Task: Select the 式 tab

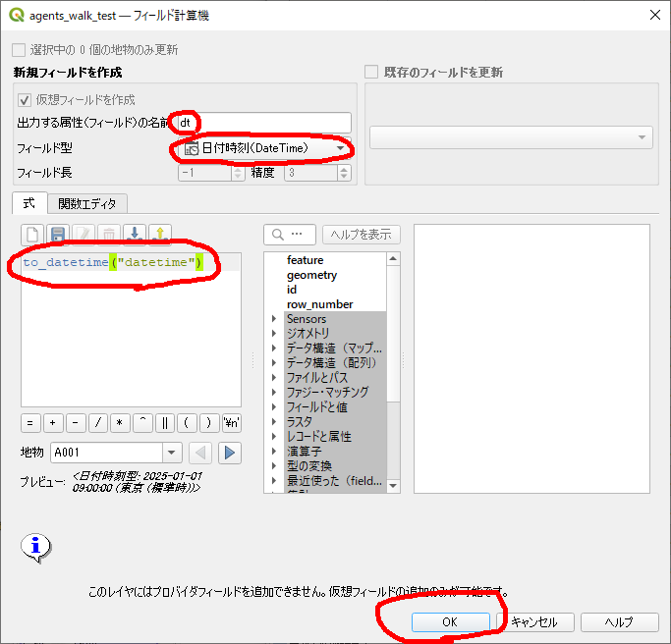Action: (x=28, y=203)
